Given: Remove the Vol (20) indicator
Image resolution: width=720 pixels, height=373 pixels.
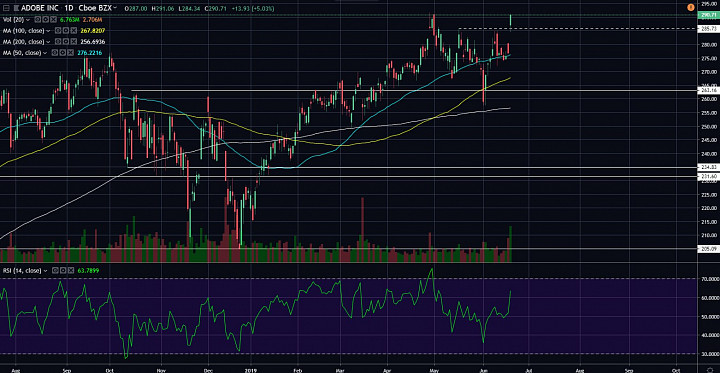Looking at the screenshot, I should tap(53, 19).
